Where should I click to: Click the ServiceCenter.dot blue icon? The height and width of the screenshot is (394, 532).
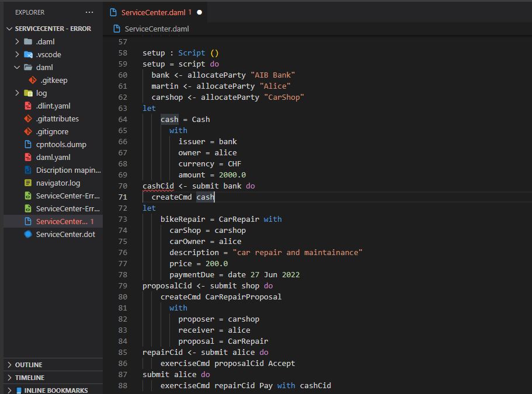(28, 234)
